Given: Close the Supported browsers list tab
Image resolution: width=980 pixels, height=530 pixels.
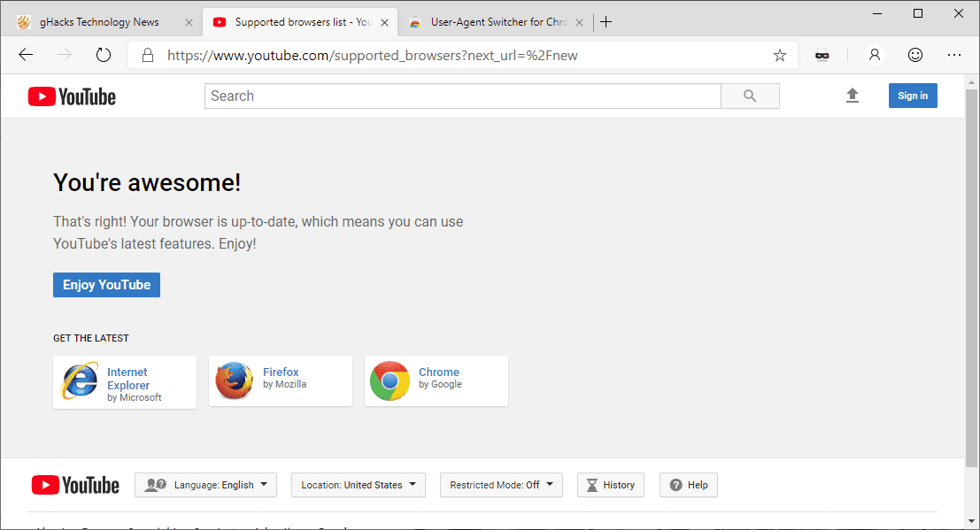Looking at the screenshot, I should [x=384, y=22].
